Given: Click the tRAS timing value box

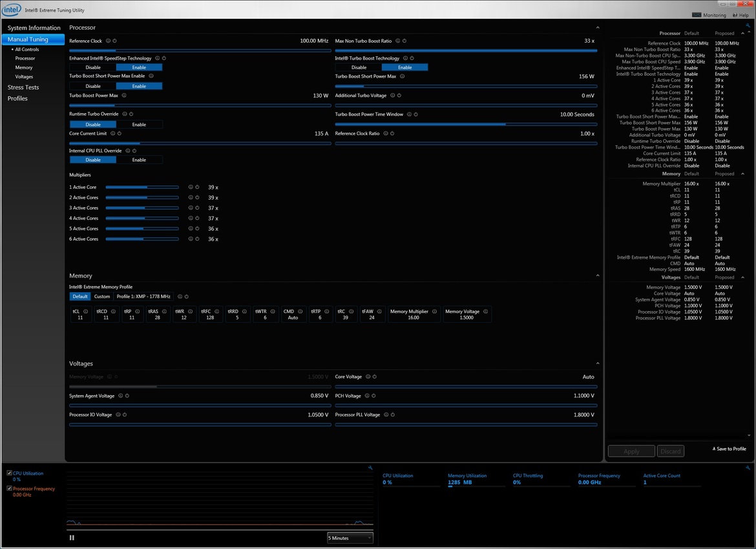Looking at the screenshot, I should click(157, 314).
